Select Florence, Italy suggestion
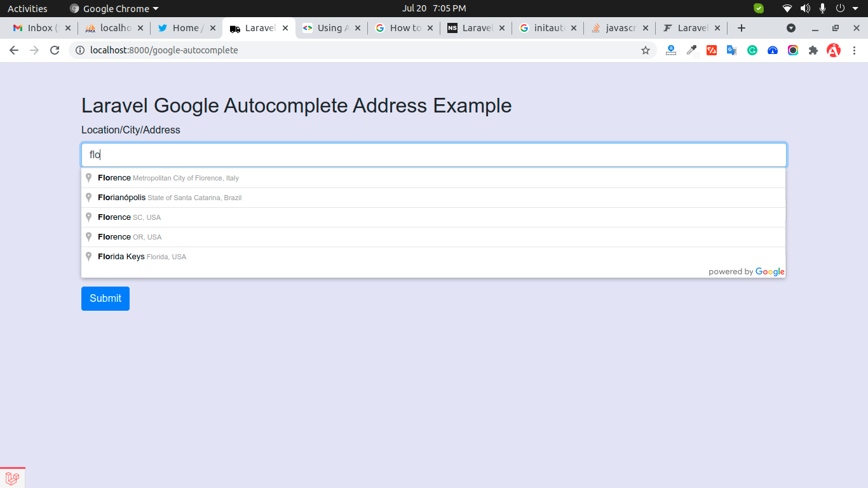The height and width of the screenshot is (488, 868). tap(168, 178)
